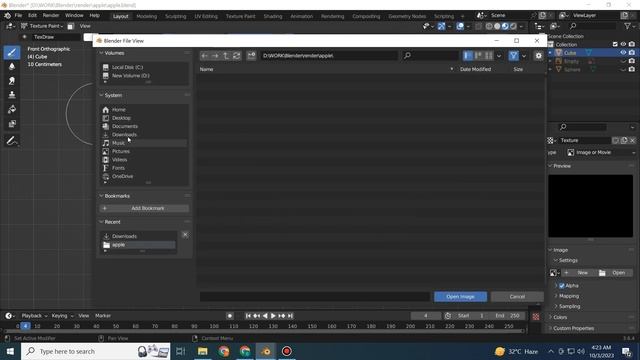The height and width of the screenshot is (360, 640).
Task: Open the Texture Paint mode dropdown
Action: pyautogui.click(x=42, y=26)
